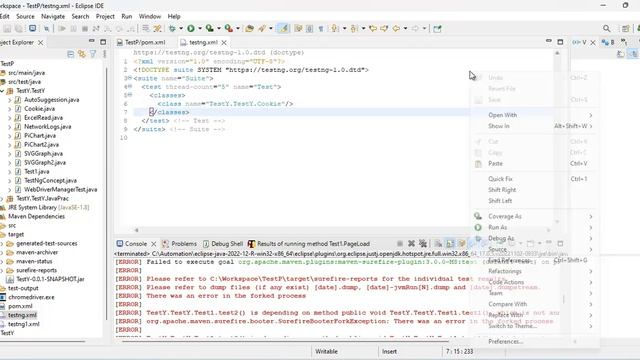Image resolution: width=640 pixels, height=360 pixels.
Task: Click Remove All Terminated Launches in Console
Action: [x=423, y=244]
